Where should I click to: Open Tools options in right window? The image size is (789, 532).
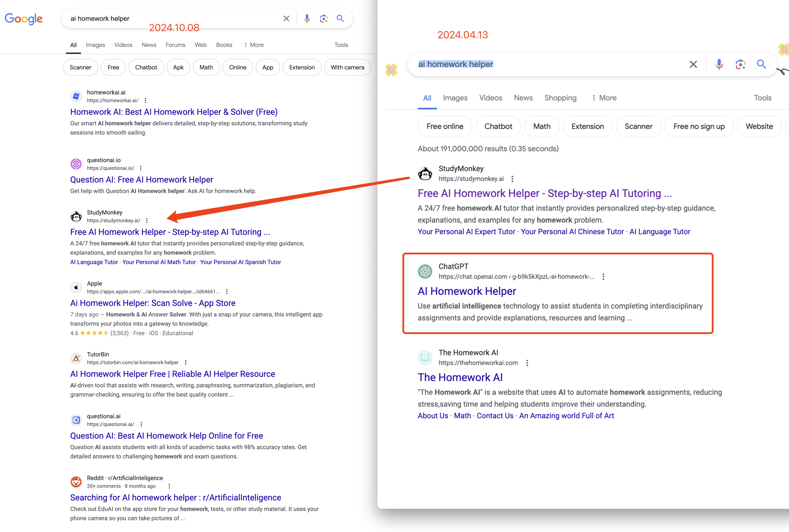pos(763,98)
